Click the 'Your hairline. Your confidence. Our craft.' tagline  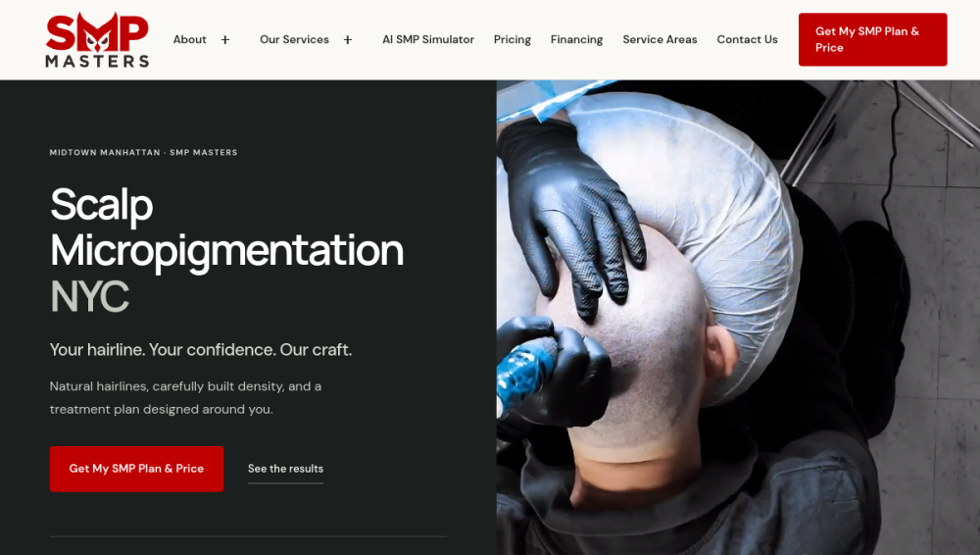[x=201, y=349]
